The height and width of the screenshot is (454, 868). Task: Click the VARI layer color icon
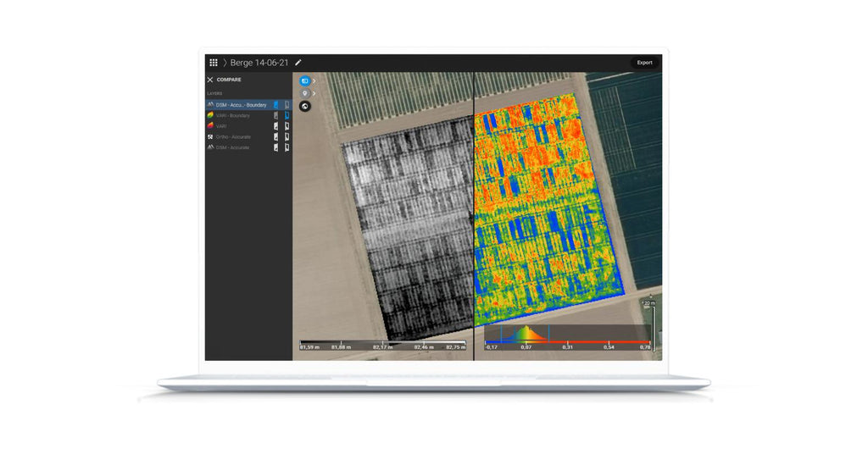tap(210, 126)
